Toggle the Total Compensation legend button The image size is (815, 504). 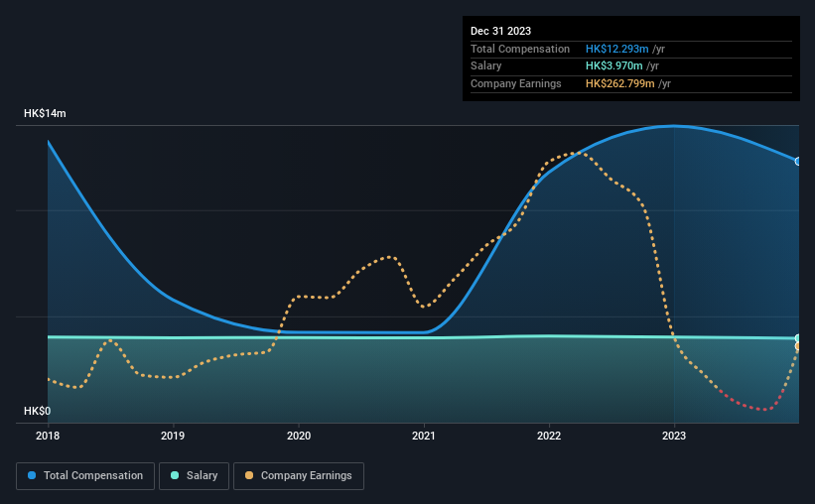pyautogui.click(x=85, y=476)
